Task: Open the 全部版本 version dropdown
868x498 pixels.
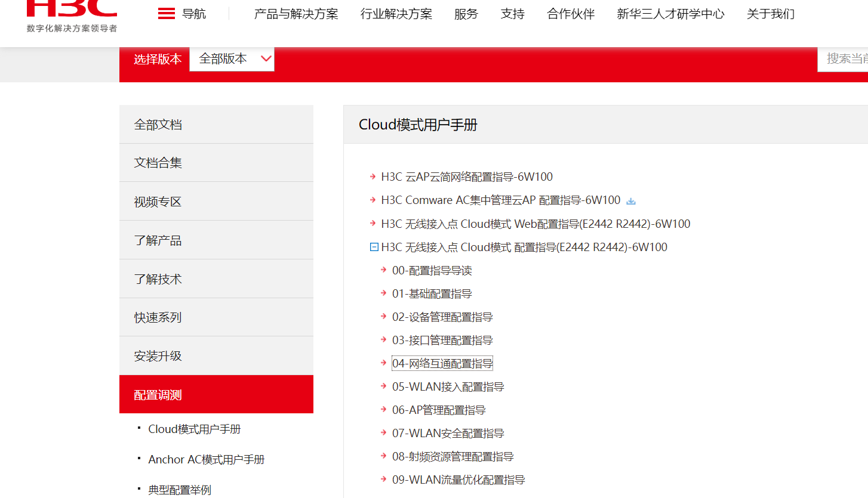Action: [x=232, y=59]
